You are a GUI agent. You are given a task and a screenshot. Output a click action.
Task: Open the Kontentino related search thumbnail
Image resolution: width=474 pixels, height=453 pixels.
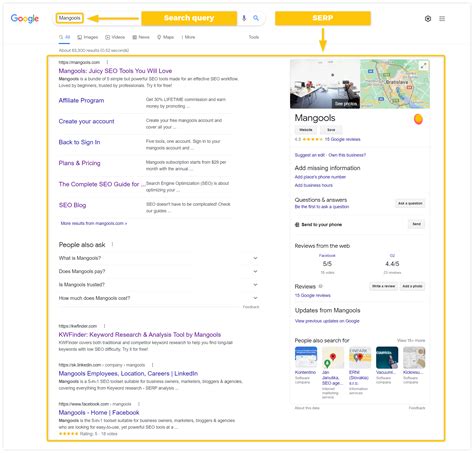click(306, 357)
